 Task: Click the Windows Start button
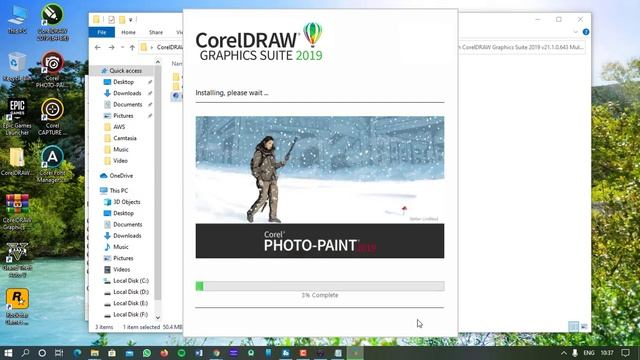tap(8, 353)
